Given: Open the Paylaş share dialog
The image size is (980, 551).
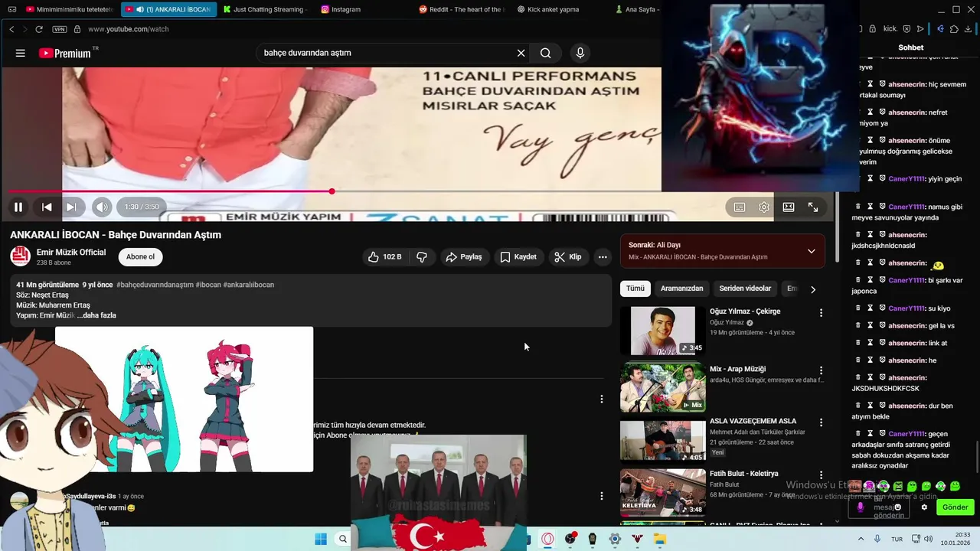Looking at the screenshot, I should pos(464,257).
